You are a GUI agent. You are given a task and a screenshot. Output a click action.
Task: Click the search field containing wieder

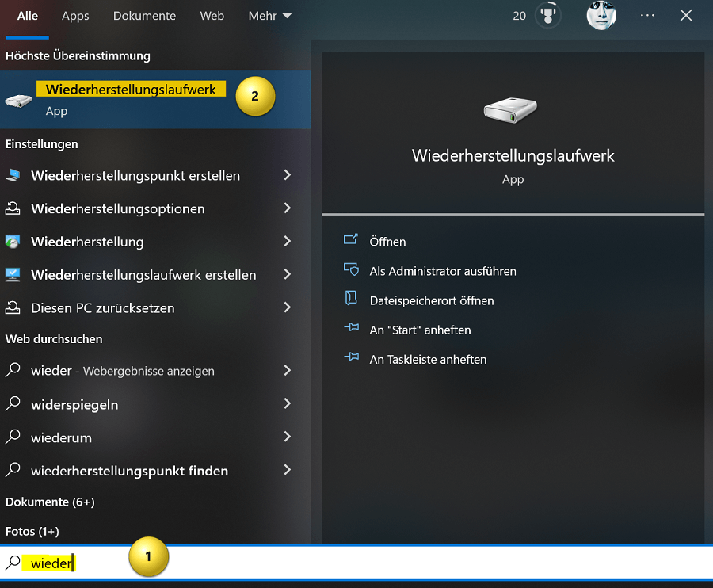pos(356,563)
